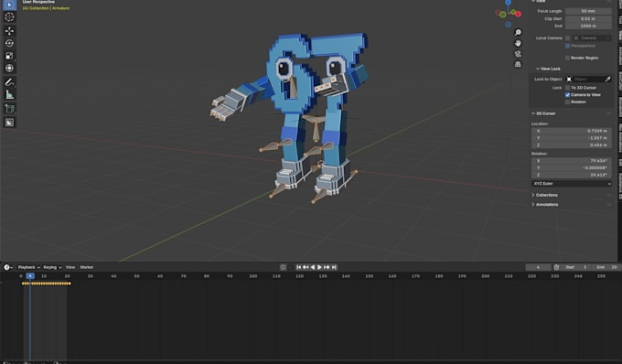Select the Transform tool

9,69
